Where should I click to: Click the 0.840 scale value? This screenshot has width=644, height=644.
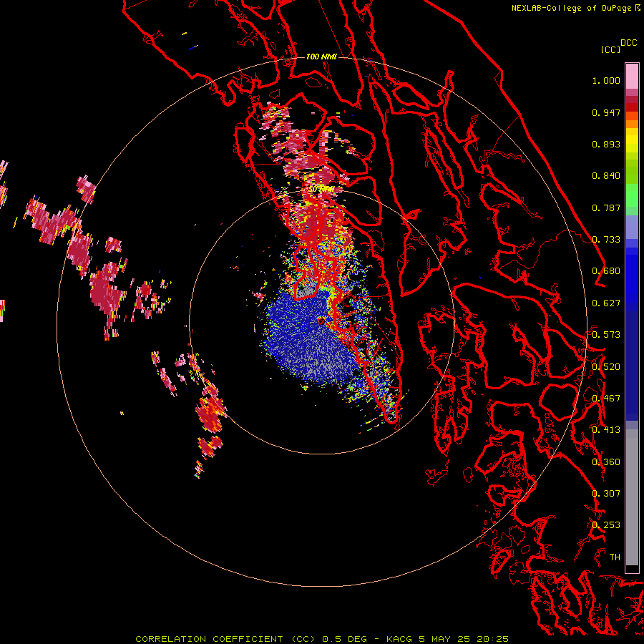click(x=606, y=176)
